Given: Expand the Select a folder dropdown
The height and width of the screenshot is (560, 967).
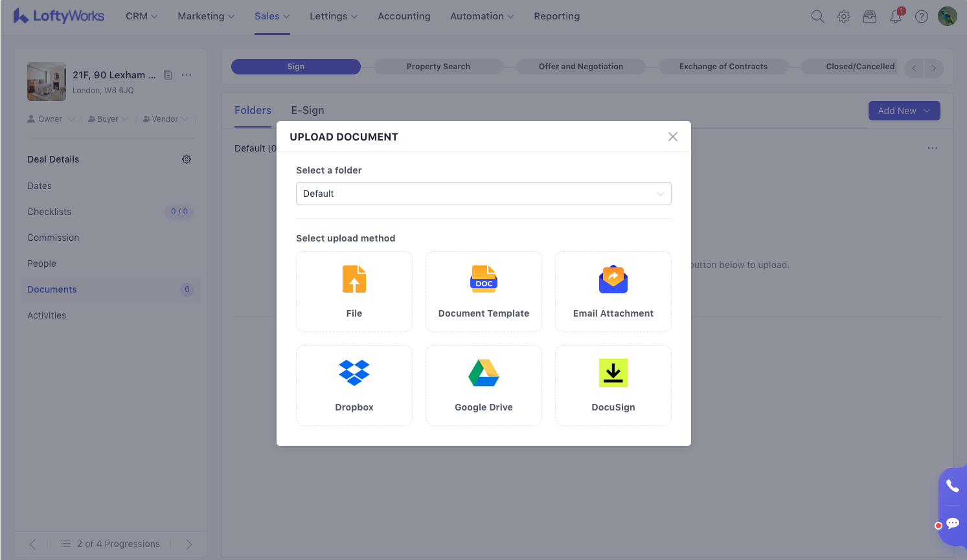Looking at the screenshot, I should [483, 194].
